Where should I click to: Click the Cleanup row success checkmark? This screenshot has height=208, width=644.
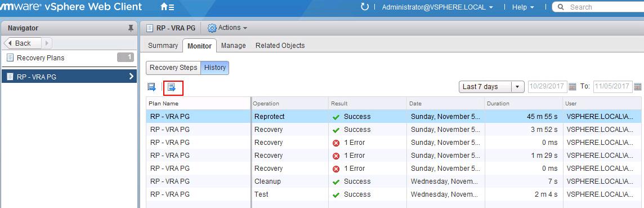pos(336,182)
